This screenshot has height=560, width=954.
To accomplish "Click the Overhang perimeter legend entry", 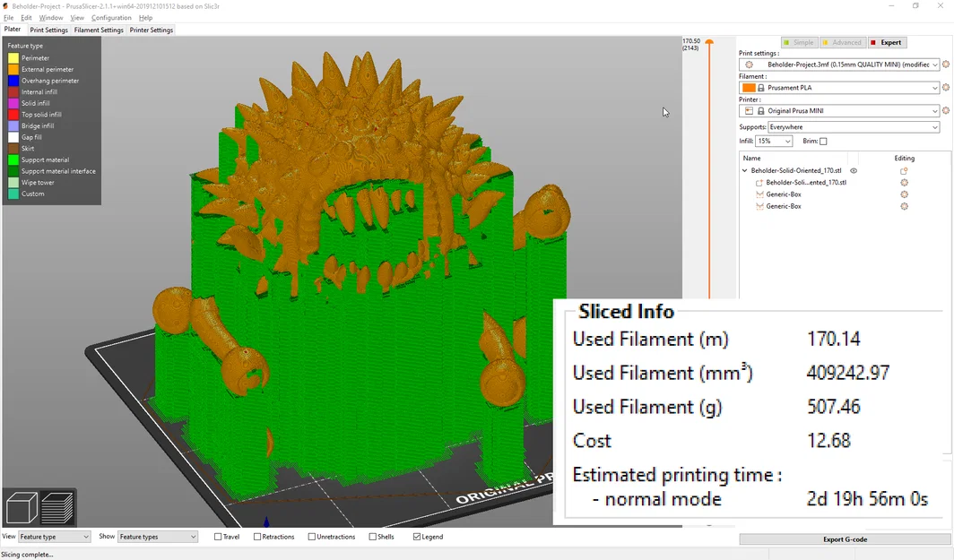I will click(x=50, y=81).
